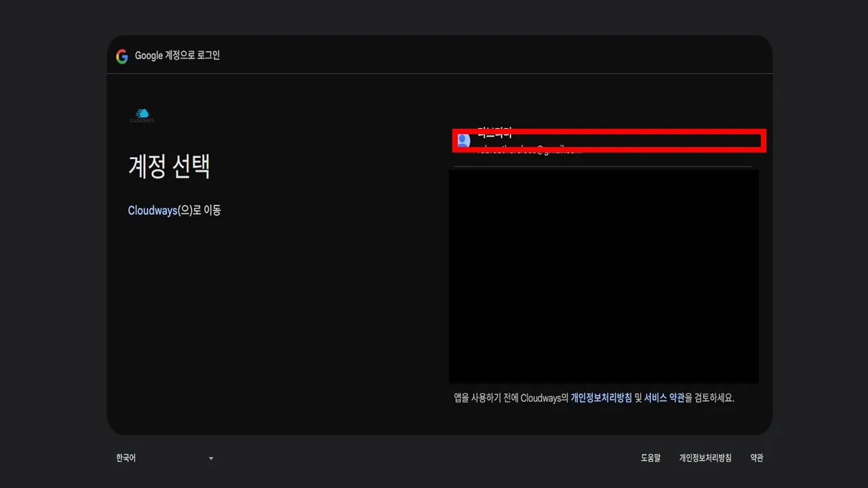Viewport: 868px width, 488px height.
Task: Click the 'Google 계정으로 로그인' header text
Action: pyautogui.click(x=178, y=56)
